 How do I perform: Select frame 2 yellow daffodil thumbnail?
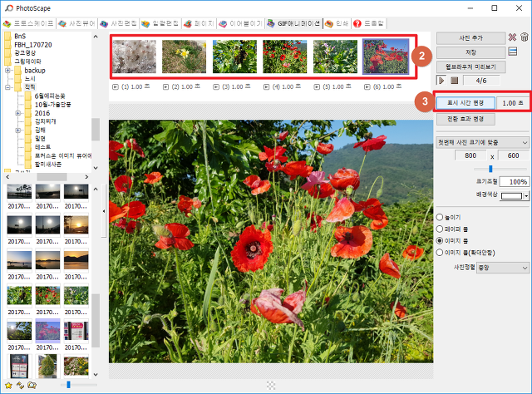pos(184,57)
